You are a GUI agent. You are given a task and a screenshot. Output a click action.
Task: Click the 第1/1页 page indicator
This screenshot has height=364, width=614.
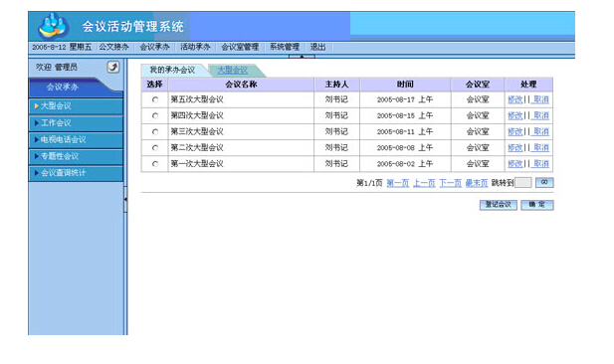coord(369,183)
